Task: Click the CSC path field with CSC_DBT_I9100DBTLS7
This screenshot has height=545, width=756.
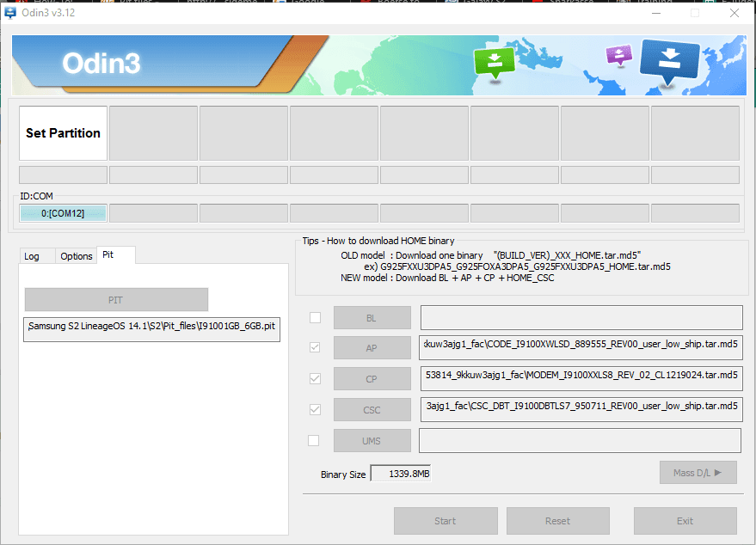Action: pyautogui.click(x=581, y=409)
